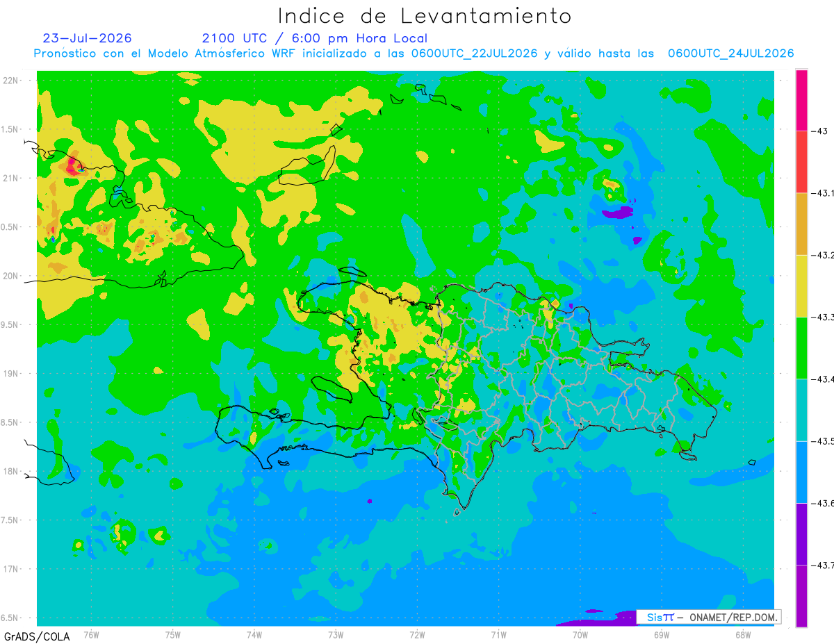Click the '71W' longitude label
Viewport: 834px width, 644px height.
(498, 635)
